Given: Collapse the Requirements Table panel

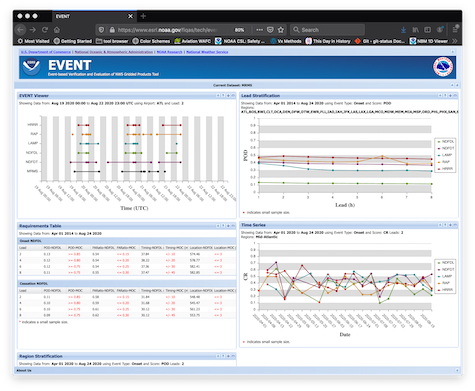Looking at the screenshot, I should [233, 226].
